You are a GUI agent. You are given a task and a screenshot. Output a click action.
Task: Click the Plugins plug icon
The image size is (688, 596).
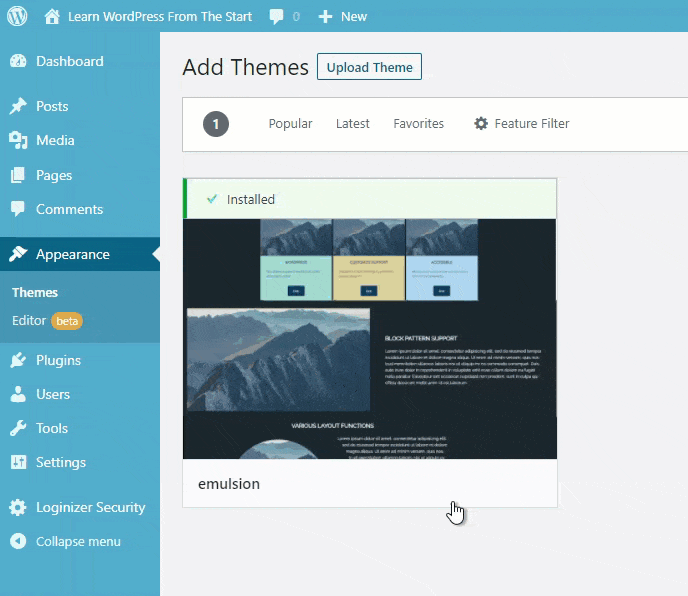tap(18, 360)
